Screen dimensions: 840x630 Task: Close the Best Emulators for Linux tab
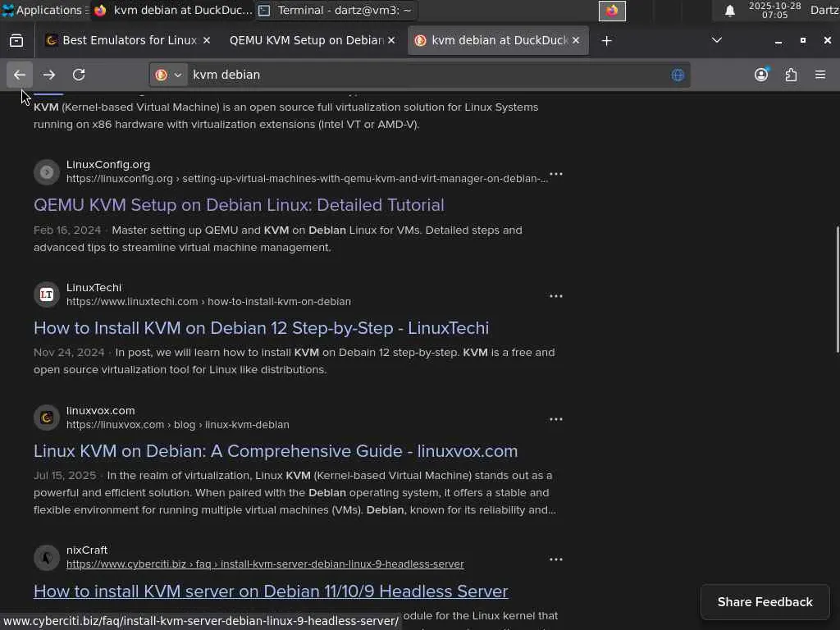(207, 41)
